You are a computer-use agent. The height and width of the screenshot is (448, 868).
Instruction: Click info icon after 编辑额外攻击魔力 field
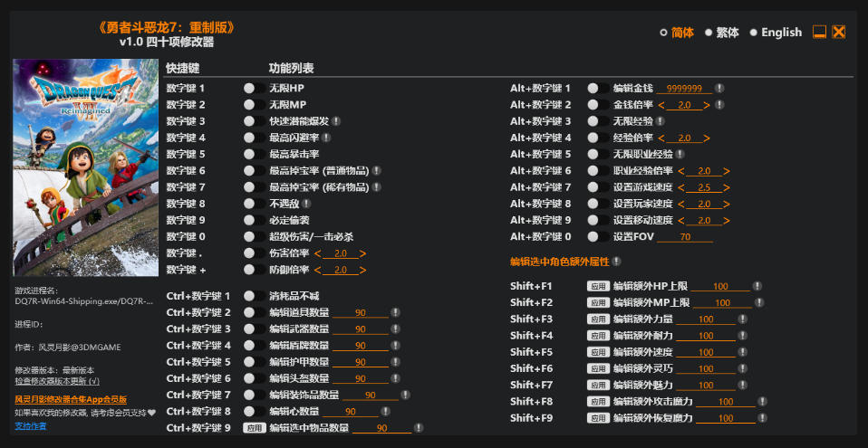pos(762,402)
